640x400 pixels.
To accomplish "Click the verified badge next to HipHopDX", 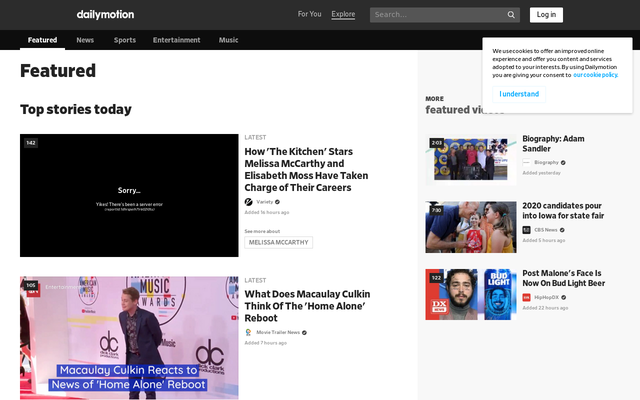I will (564, 297).
